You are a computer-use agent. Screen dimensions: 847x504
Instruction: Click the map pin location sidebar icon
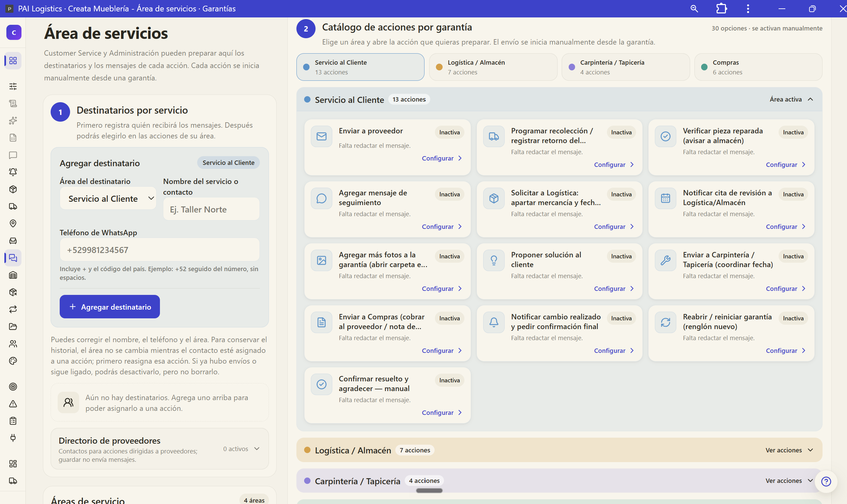(x=13, y=224)
